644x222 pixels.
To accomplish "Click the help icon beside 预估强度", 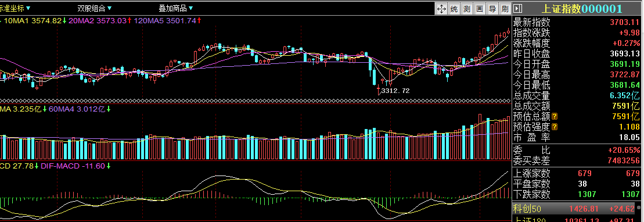I will point(555,127).
